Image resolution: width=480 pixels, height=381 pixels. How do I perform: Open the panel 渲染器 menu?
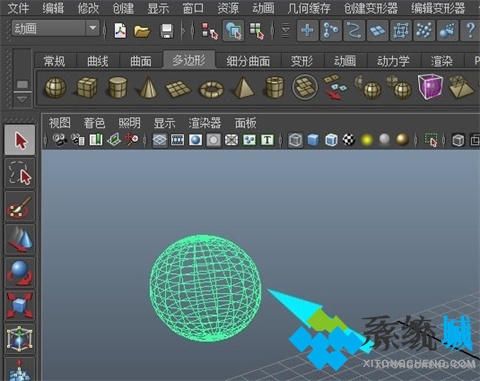pos(205,123)
